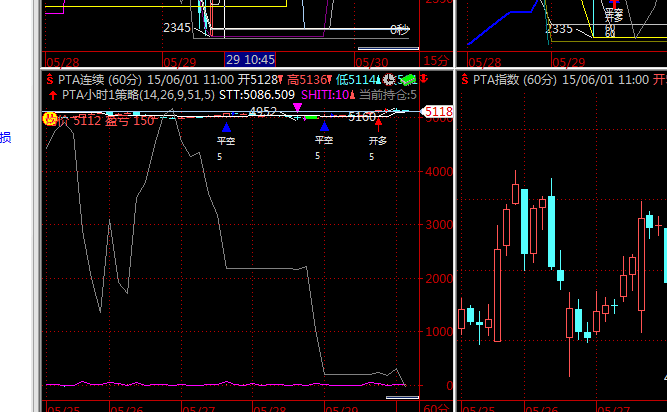Image resolution: width=667 pixels, height=412 pixels.
Task: Click the magenta down-triangle signal marker
Action: [297, 106]
